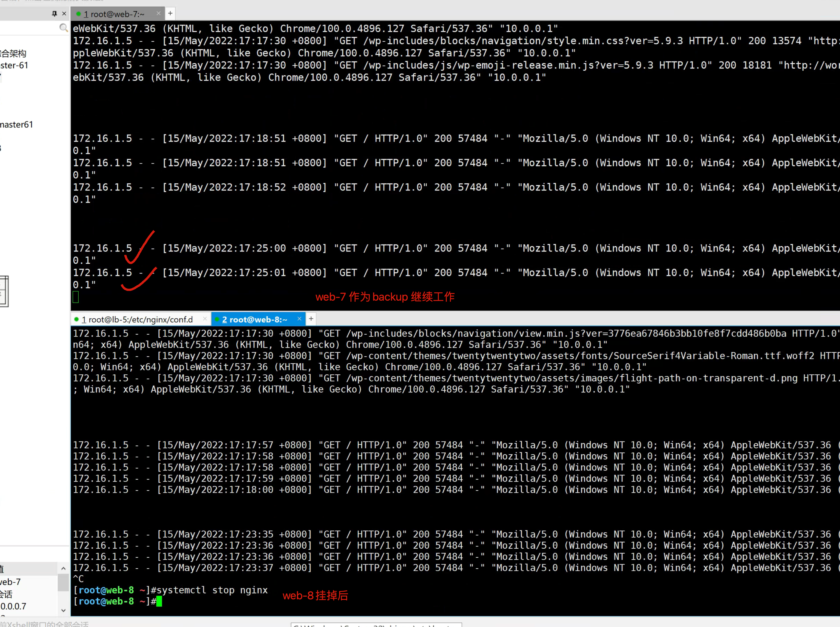Viewport: 840px width, 627px height.
Task: Select the root@web-7 tab
Action: 114,15
